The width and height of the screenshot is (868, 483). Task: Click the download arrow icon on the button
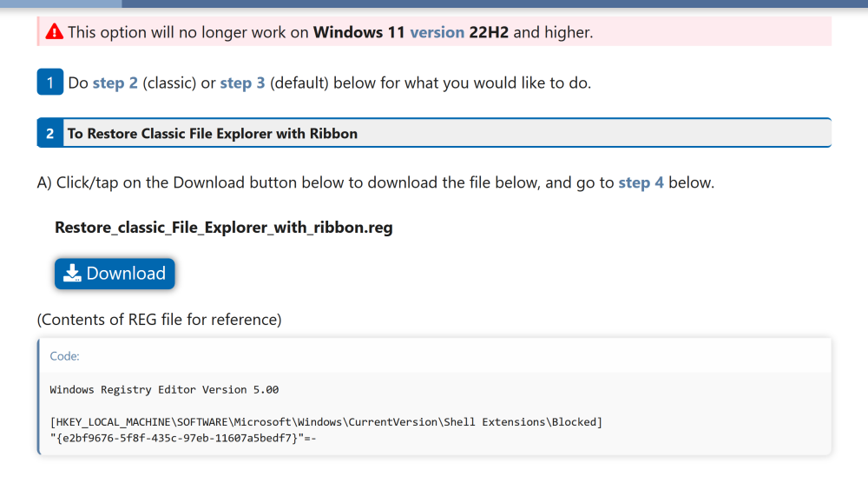point(73,274)
